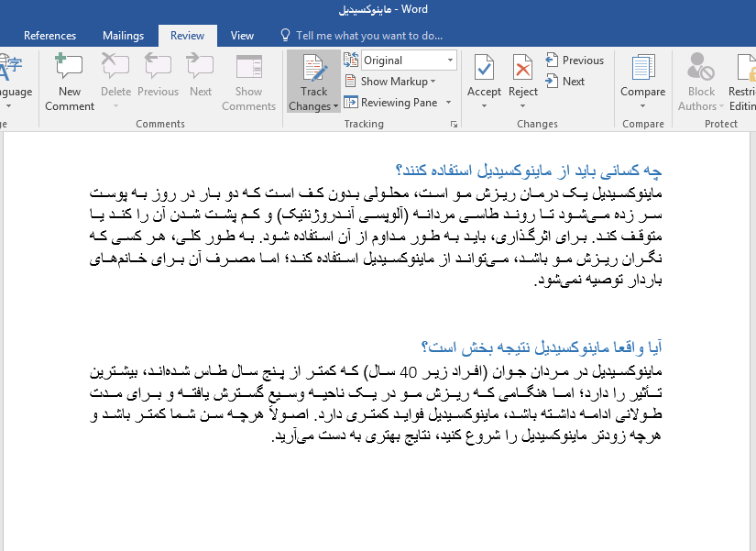The image size is (756, 551).
Task: Select the Review tab
Action: pyautogui.click(x=187, y=36)
